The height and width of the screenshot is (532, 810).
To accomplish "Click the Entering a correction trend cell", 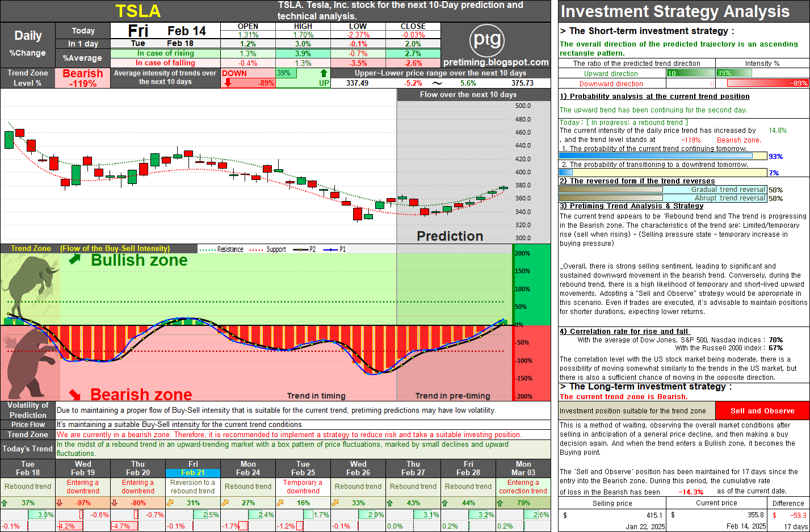I will [523, 487].
